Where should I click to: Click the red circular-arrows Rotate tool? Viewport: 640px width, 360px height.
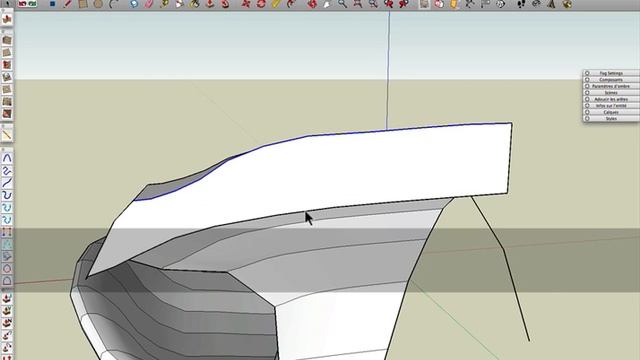261,4
